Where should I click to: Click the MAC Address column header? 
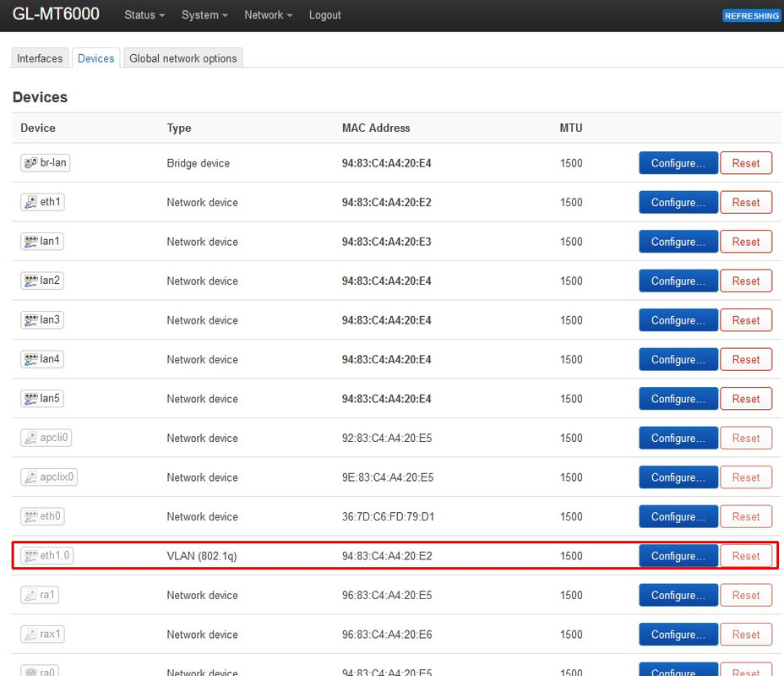(x=376, y=128)
